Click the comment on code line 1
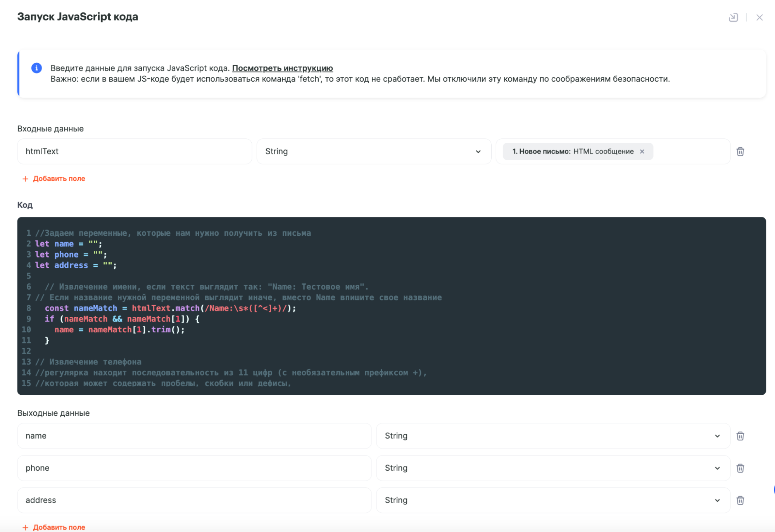Viewport: 775px width, 532px height. tap(173, 233)
